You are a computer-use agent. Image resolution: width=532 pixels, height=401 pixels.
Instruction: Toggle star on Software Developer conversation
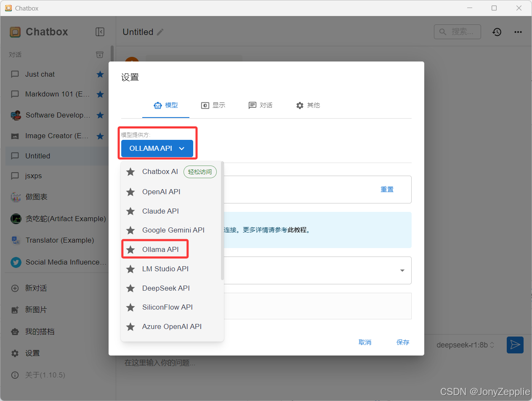point(100,115)
